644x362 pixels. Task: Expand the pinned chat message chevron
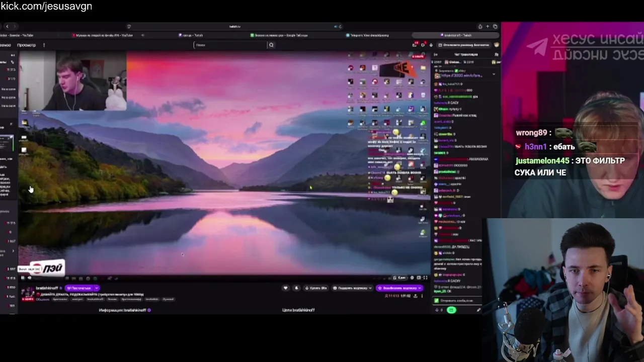pyautogui.click(x=494, y=74)
